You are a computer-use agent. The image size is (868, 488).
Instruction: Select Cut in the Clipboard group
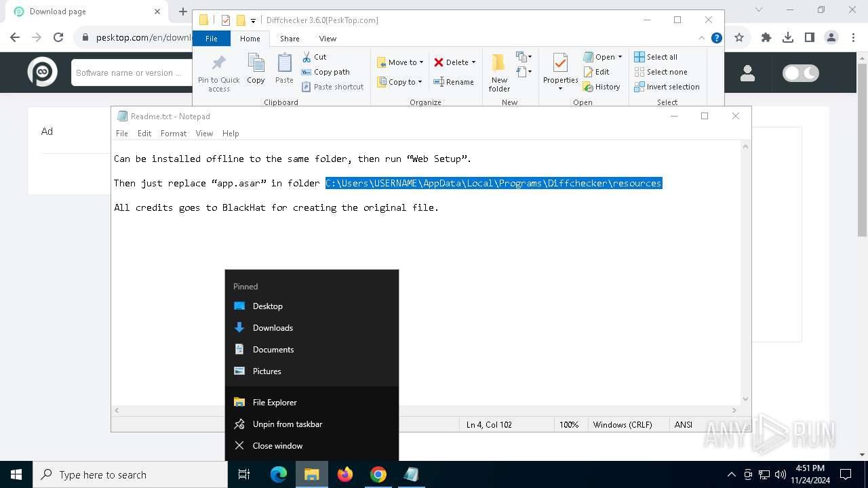pyautogui.click(x=315, y=57)
